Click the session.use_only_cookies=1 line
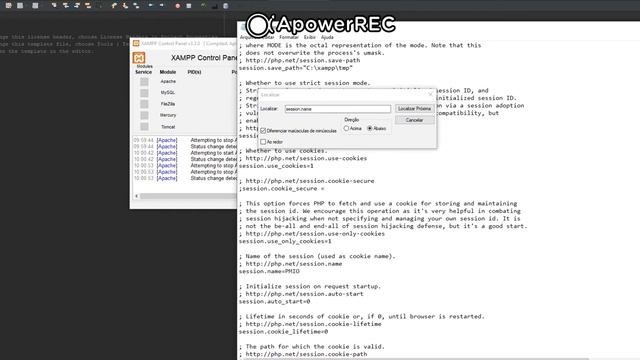The height and width of the screenshot is (360, 640). (x=285, y=241)
